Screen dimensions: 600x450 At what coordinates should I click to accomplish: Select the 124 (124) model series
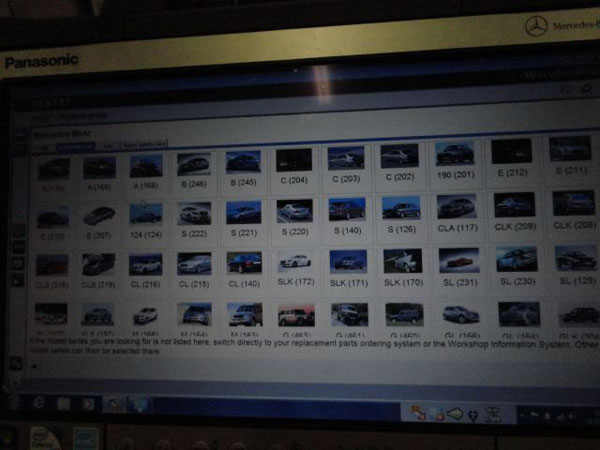[x=146, y=222]
